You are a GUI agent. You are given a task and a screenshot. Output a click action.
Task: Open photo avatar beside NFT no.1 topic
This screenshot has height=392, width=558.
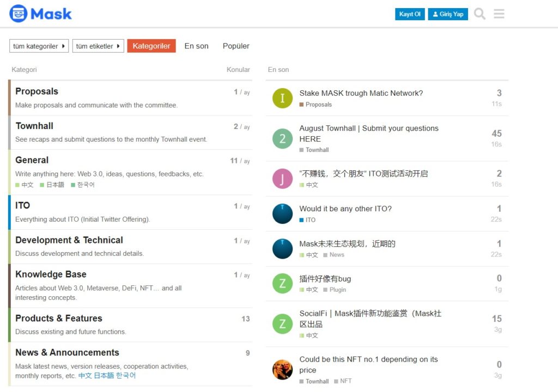282,370
